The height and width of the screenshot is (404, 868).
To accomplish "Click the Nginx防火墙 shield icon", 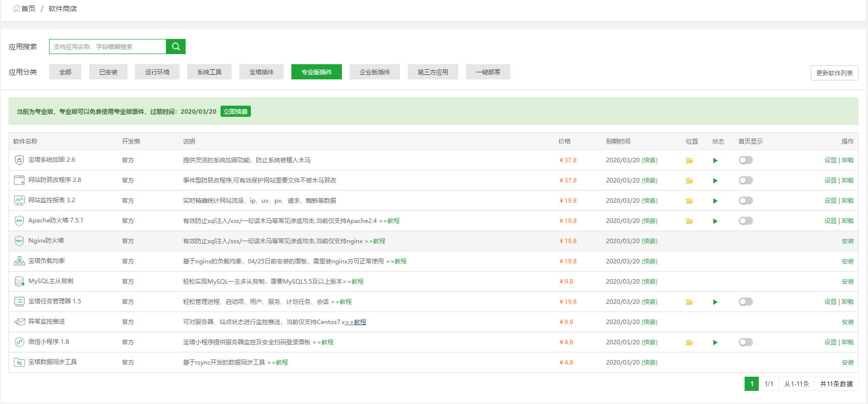I will click(x=19, y=241).
